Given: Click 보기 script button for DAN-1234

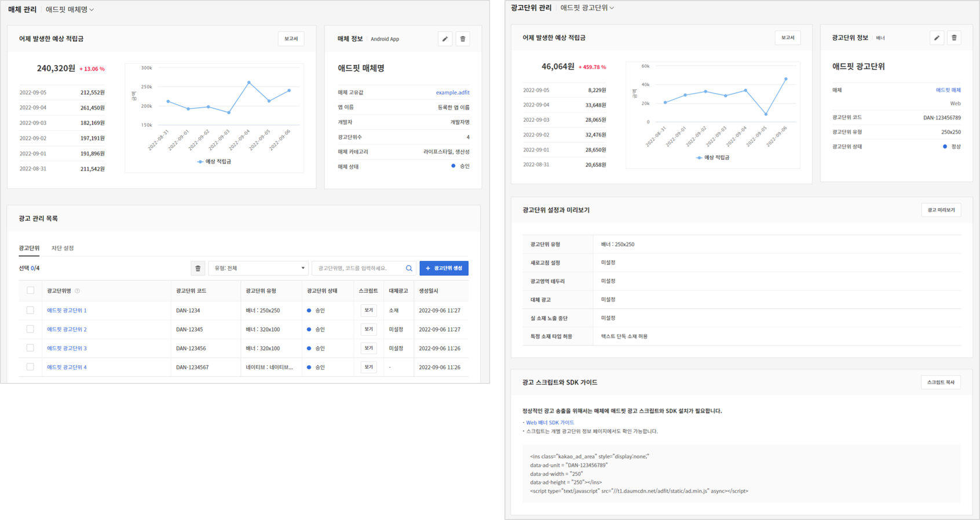Looking at the screenshot, I should [368, 310].
